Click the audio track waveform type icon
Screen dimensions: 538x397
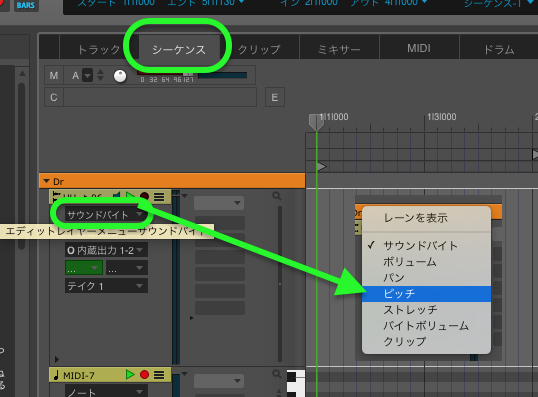pyautogui.click(x=55, y=197)
